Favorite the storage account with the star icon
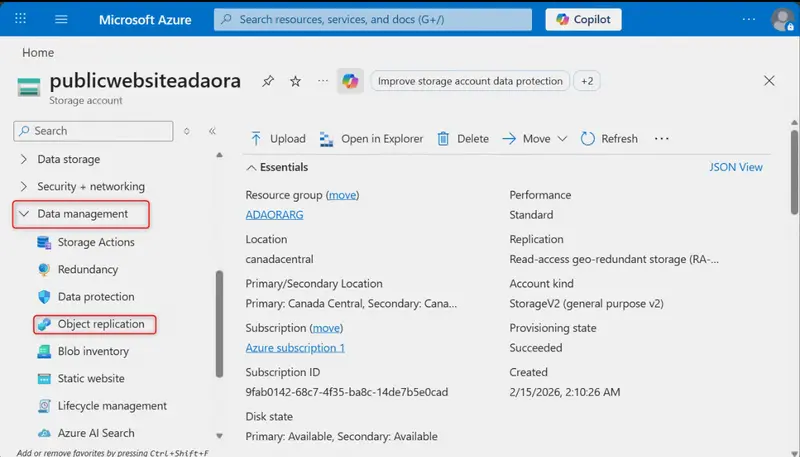Image resolution: width=800 pixels, height=457 pixels. pyautogui.click(x=295, y=81)
